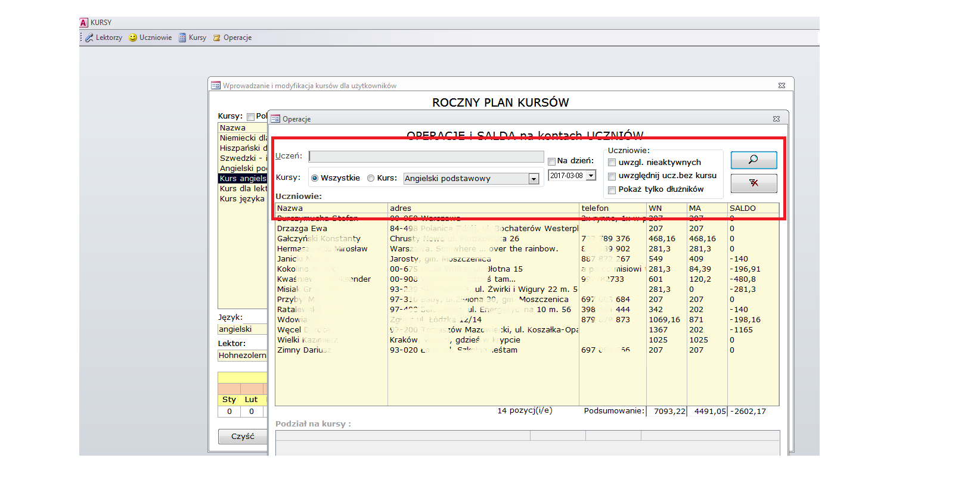
Task: Tick 'uwzględnij ucz.bez kursu' checkbox
Action: (612, 176)
